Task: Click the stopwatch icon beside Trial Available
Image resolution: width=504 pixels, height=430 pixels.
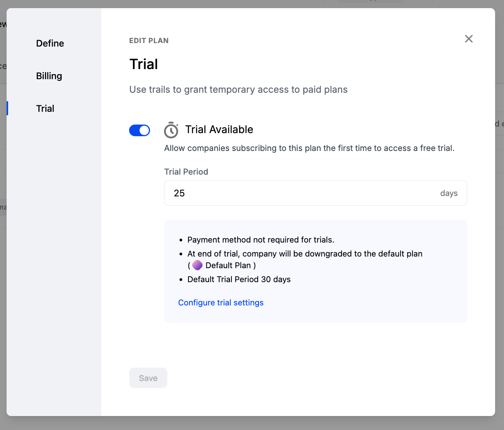Action: pyautogui.click(x=171, y=130)
